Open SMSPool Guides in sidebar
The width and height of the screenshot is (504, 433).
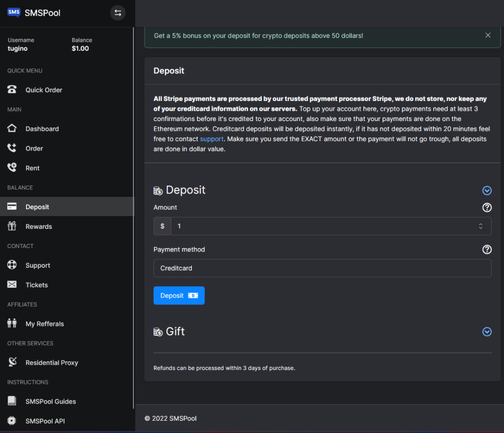click(51, 402)
